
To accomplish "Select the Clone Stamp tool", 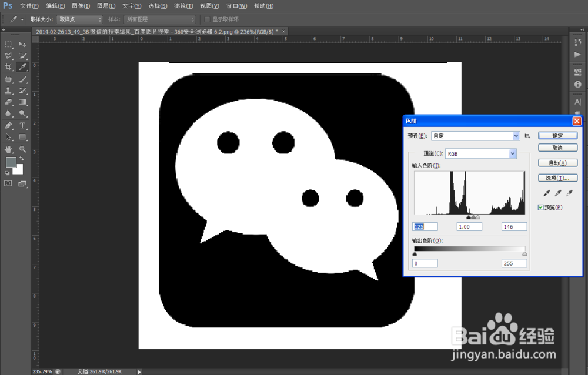I will 8,91.
